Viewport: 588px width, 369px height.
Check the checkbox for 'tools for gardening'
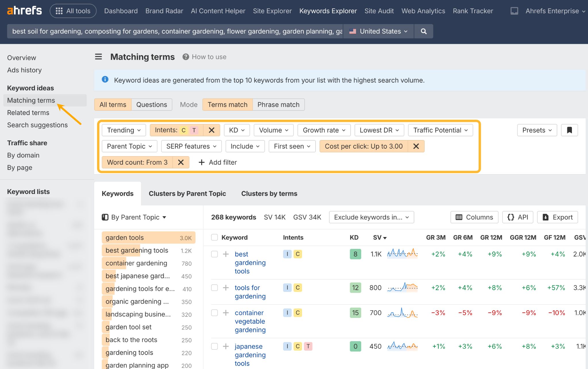(214, 288)
